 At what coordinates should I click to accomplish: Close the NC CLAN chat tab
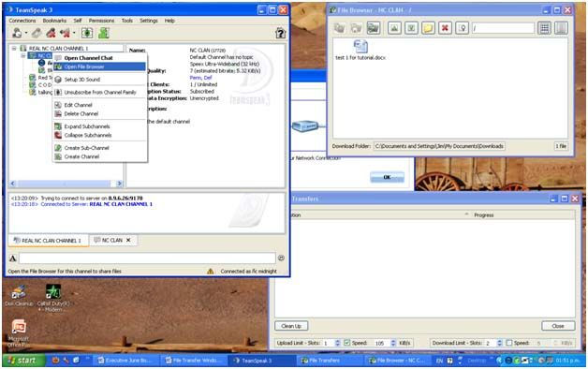pyautogui.click(x=128, y=240)
